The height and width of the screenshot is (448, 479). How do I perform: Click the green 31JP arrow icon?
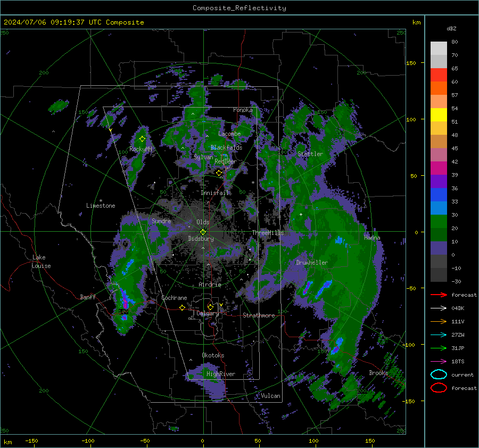tap(439, 348)
